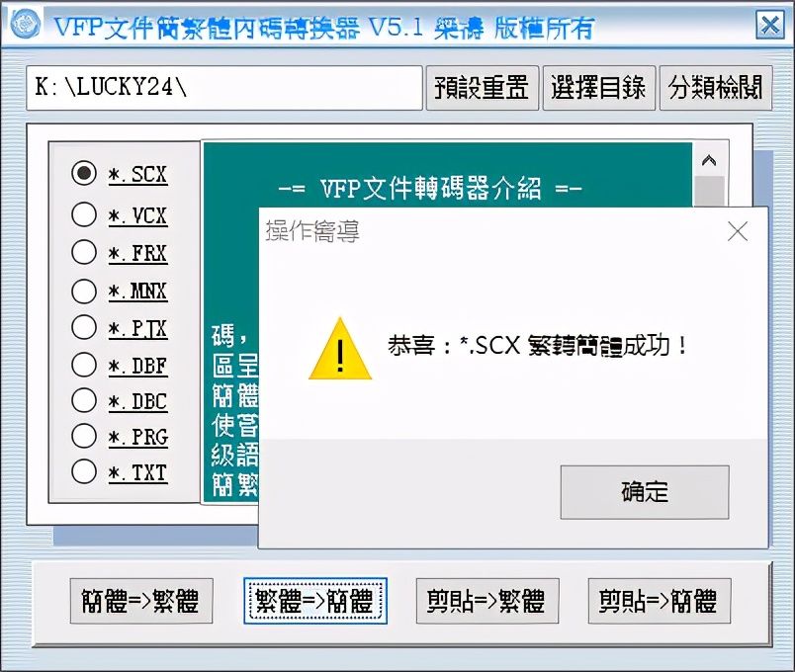Screen dimensions: 795x672
Task: Click the yellow warning triangle icon
Action: point(340,349)
